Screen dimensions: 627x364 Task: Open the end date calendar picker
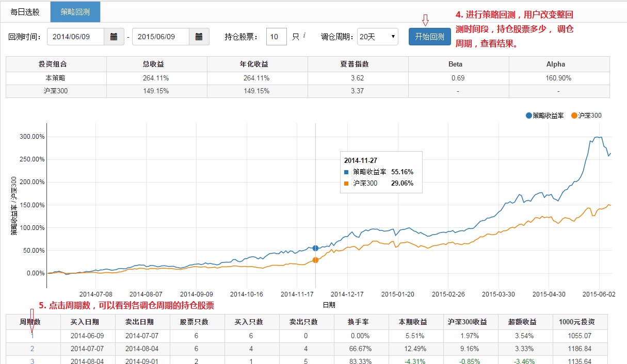pos(199,37)
